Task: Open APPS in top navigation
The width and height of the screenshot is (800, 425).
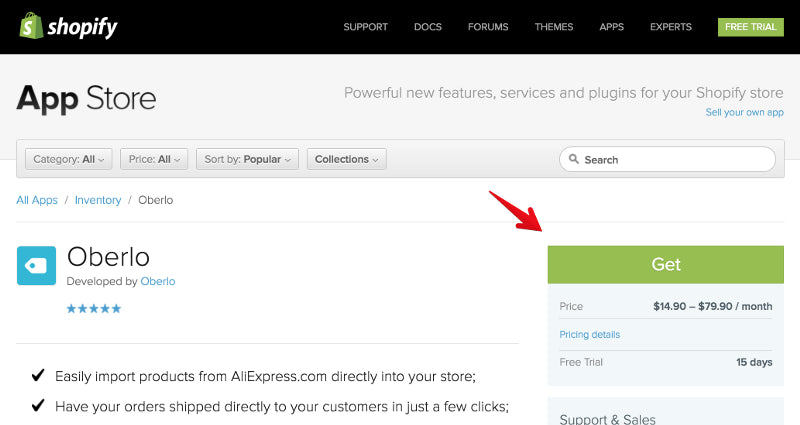Action: point(611,27)
